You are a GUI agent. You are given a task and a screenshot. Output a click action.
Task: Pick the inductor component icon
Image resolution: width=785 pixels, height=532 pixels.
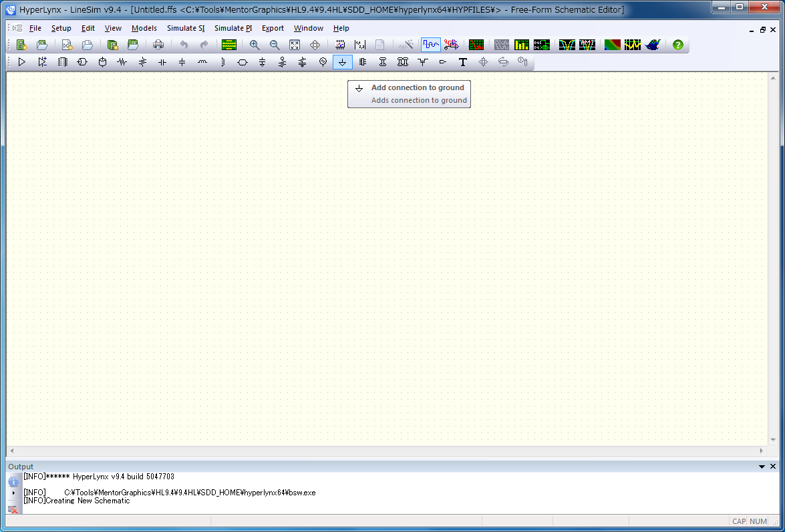202,62
